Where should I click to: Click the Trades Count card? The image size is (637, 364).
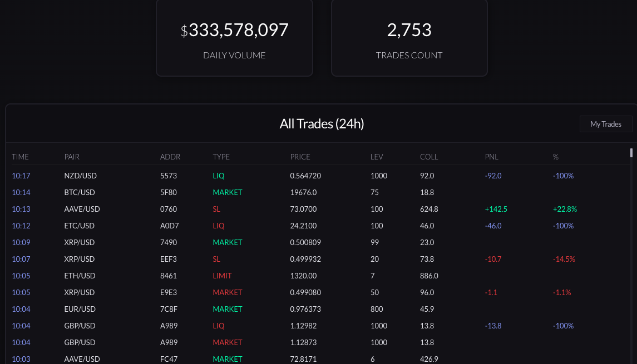coord(409,38)
